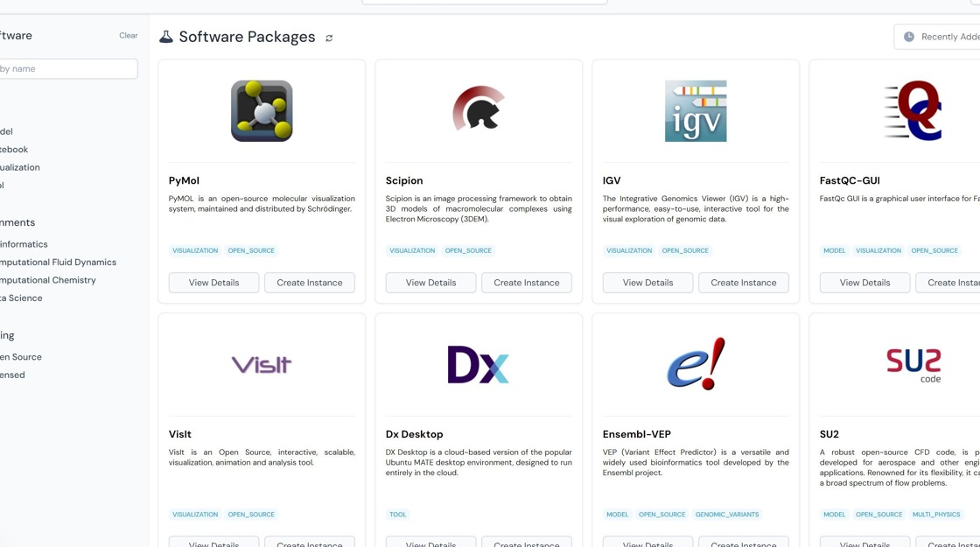Clear the software filters
The image size is (980, 547).
128,36
